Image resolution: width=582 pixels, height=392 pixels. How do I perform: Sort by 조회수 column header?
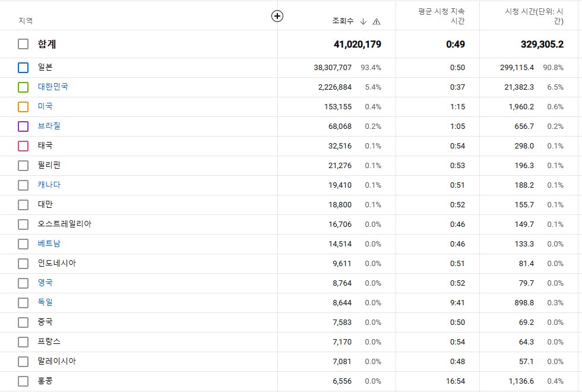tap(343, 21)
